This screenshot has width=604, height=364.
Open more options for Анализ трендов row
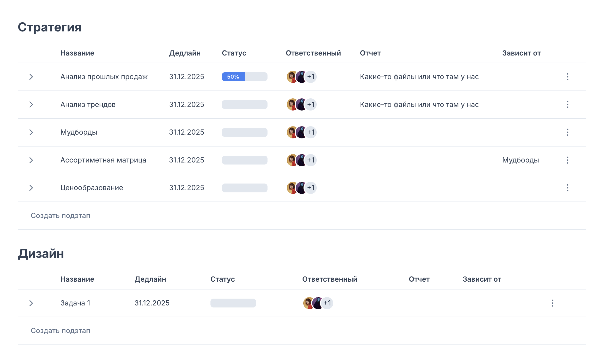pos(567,104)
